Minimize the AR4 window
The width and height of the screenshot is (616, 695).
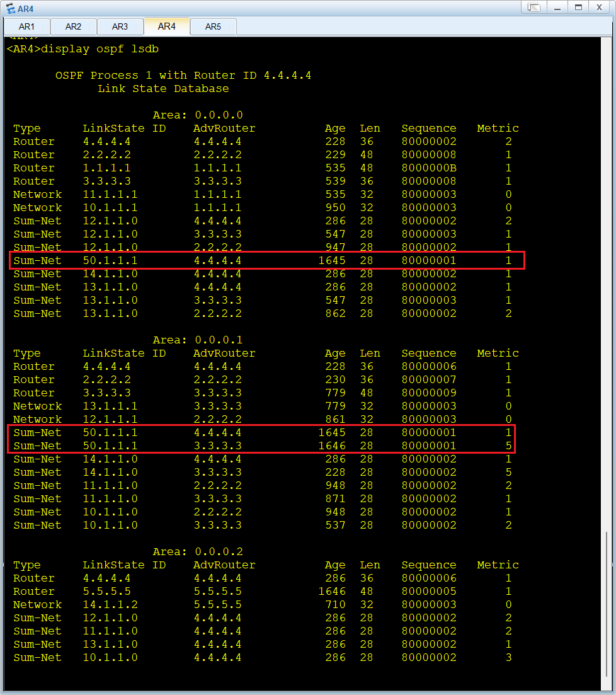pyautogui.click(x=557, y=8)
